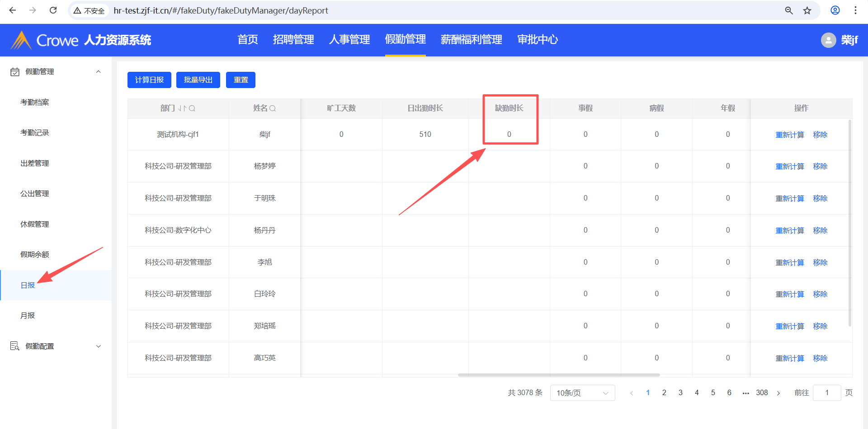Screen dimensions: 868x429
Task: Click 重新计算 for 杨梦婷's row
Action: point(789,167)
